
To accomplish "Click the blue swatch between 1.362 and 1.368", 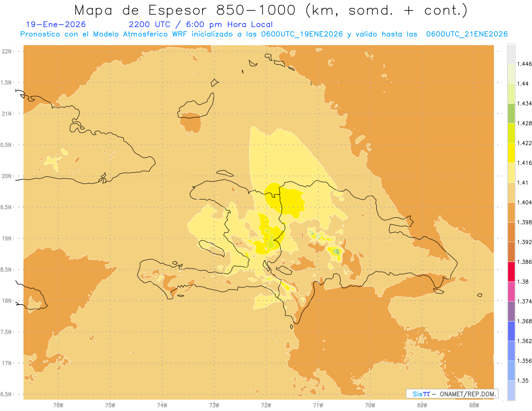I will point(511,331).
